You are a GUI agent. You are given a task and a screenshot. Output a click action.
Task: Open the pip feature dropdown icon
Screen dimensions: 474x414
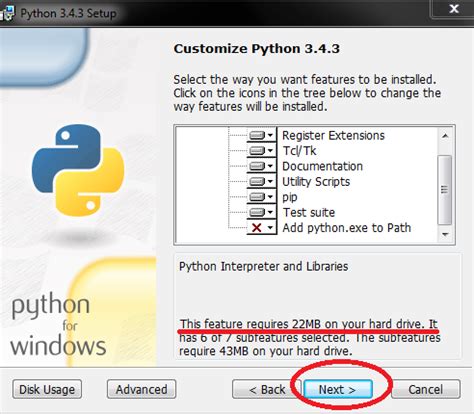pos(262,197)
